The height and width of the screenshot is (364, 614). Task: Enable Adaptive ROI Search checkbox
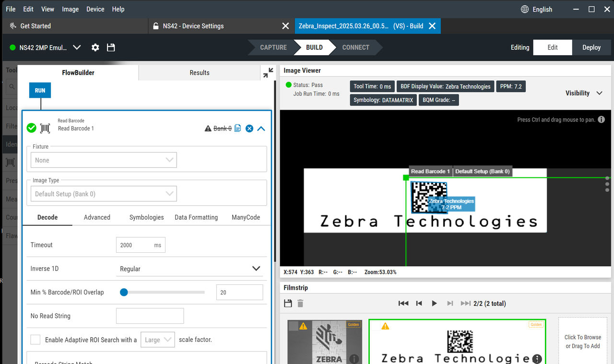click(x=35, y=339)
